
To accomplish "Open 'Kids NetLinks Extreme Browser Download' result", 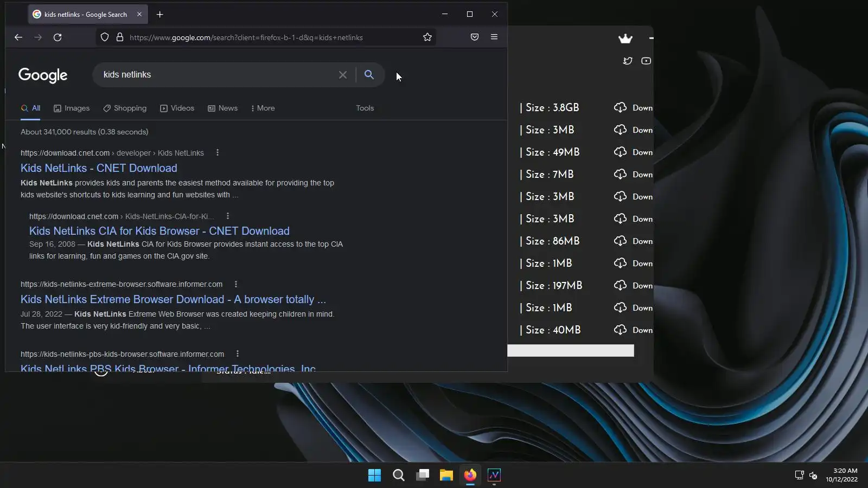I will 173,299.
